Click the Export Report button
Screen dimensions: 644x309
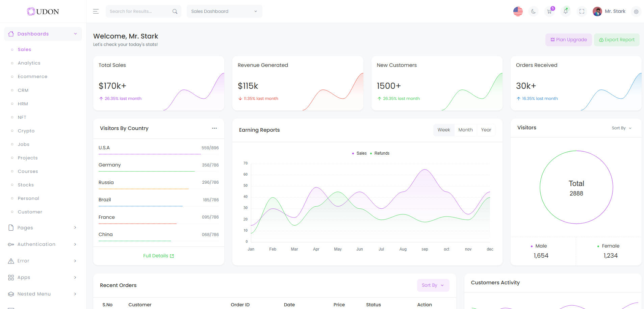617,40
